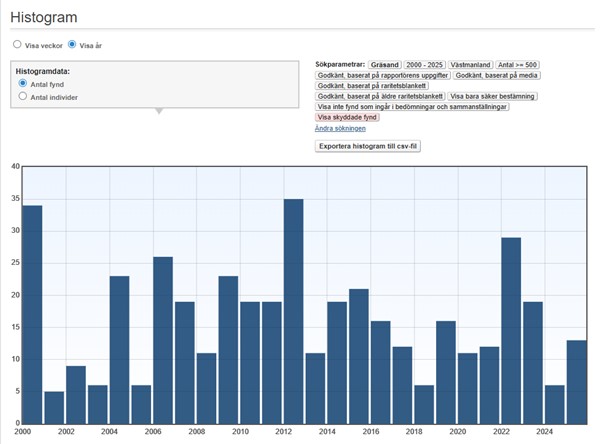Click the '2000 - 2025' parameter tag
Screen dimensions: 602x444
point(424,64)
